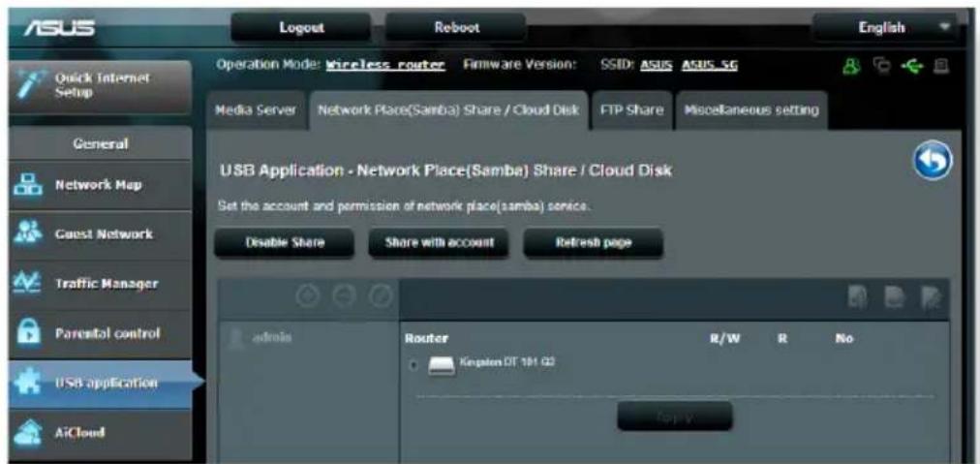Click the add folder icon
The image size is (980, 464).
pyautogui.click(x=857, y=297)
